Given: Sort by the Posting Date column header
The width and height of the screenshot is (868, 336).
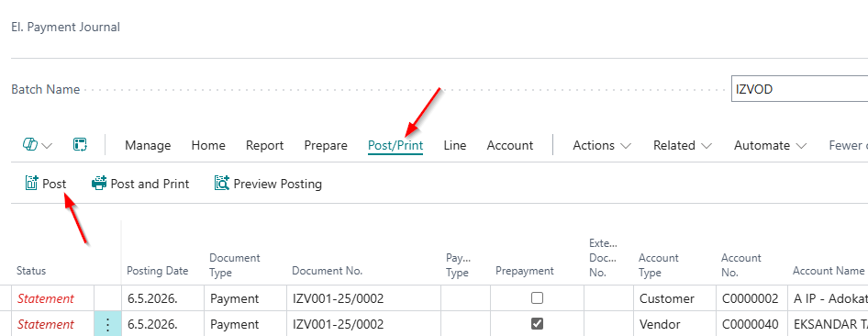Looking at the screenshot, I should [x=157, y=271].
